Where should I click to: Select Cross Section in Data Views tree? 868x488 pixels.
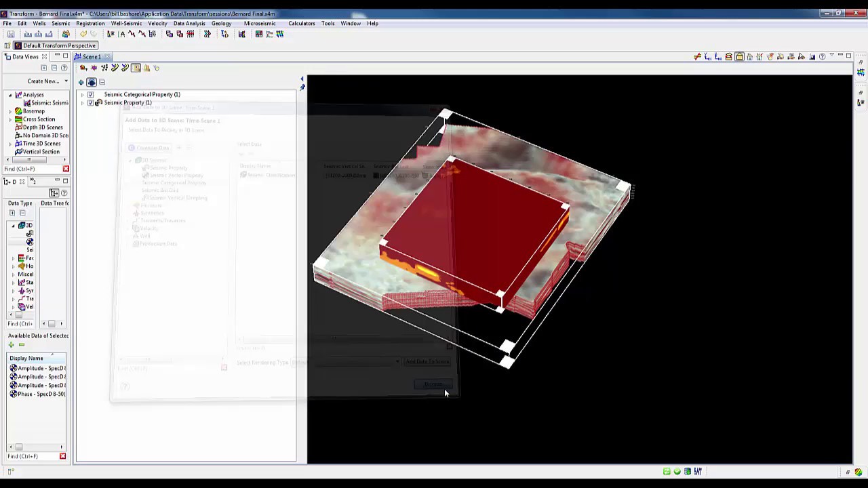point(39,119)
